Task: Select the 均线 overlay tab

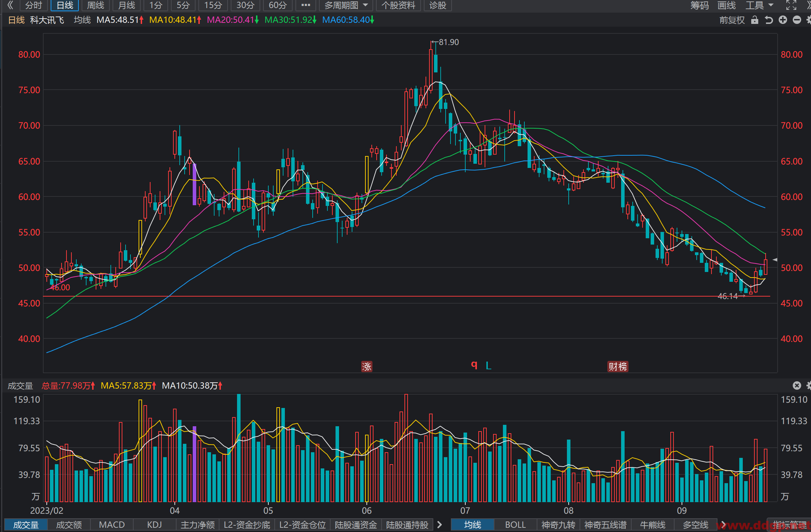Action: click(472, 525)
